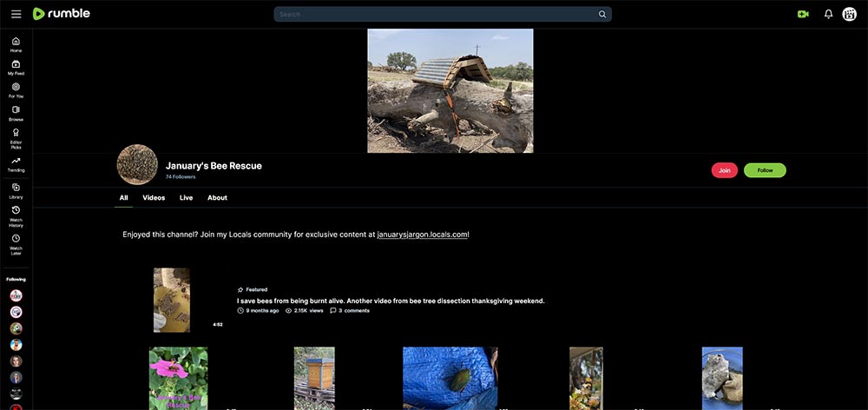Click the comments icon on featured video
The height and width of the screenshot is (410, 868).
point(332,311)
